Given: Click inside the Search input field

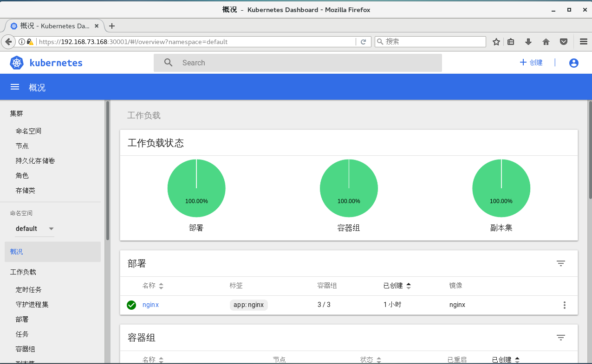Looking at the screenshot, I should (x=297, y=62).
